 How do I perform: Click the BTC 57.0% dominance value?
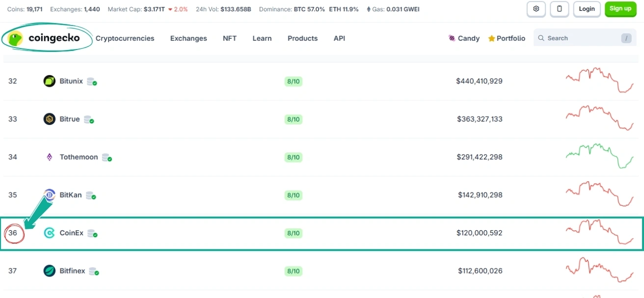(309, 9)
